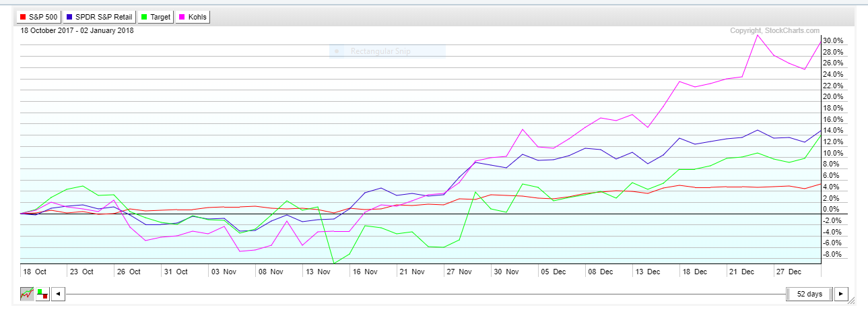Click the 52 days slider handle

click(x=809, y=294)
